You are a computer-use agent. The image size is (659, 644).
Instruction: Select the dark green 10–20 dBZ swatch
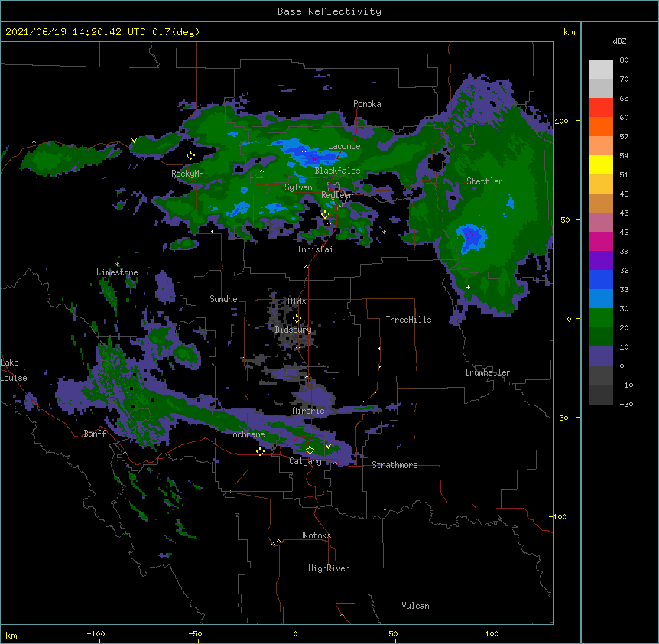coord(601,337)
